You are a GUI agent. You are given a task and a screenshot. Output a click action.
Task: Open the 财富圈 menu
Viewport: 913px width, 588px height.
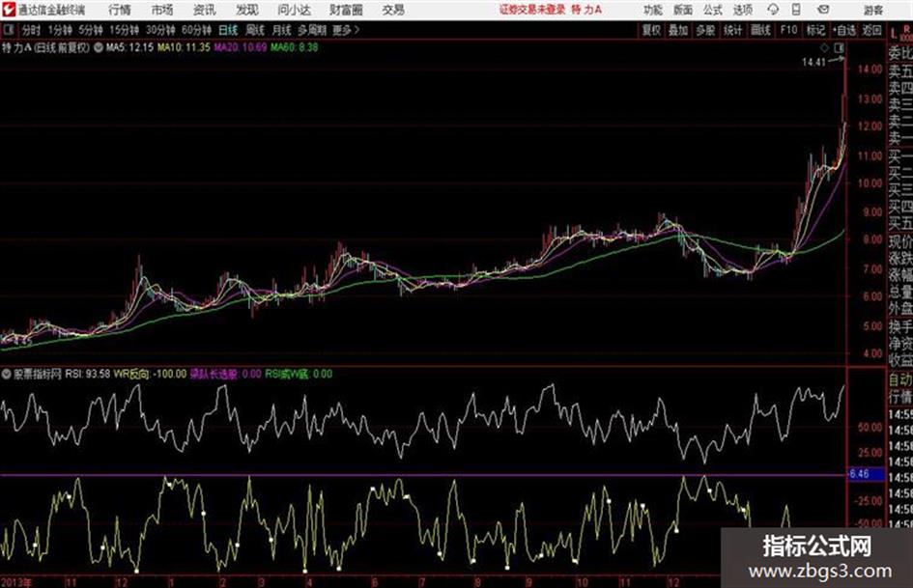pos(346,10)
